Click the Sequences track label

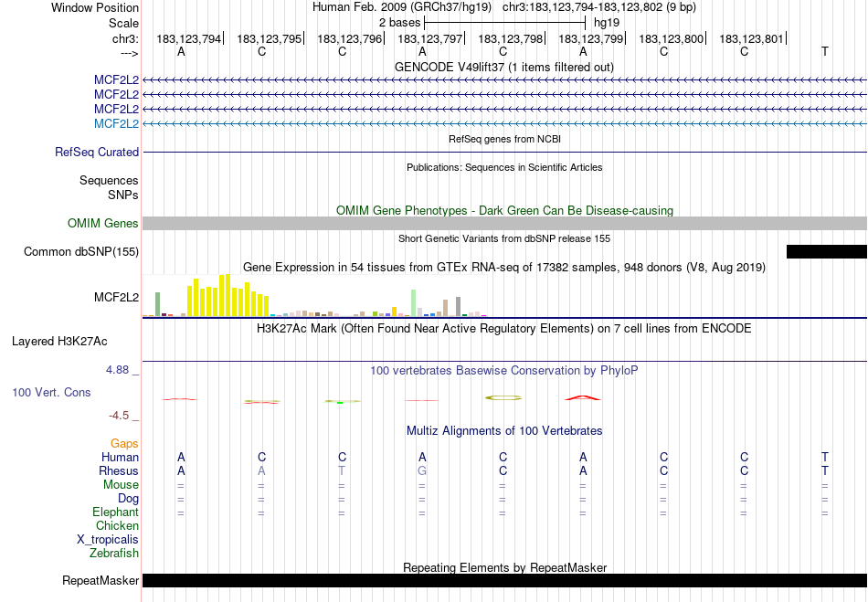tap(109, 180)
